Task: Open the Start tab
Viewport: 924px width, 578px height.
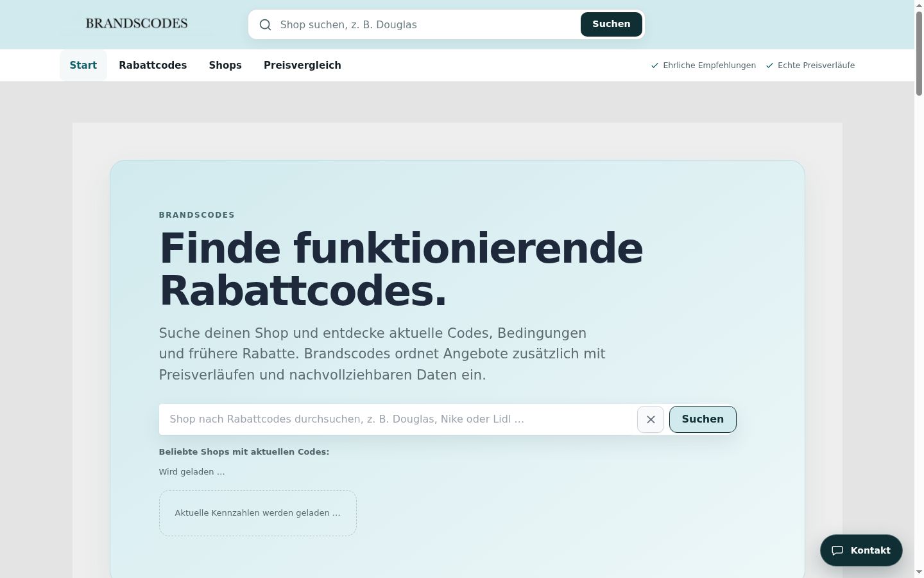Action: [x=83, y=66]
